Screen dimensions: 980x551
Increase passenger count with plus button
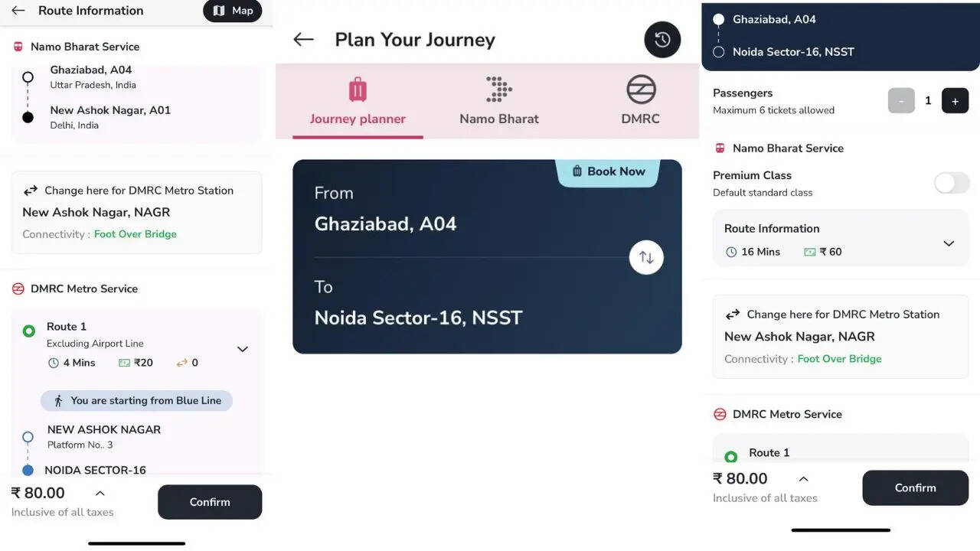pyautogui.click(x=955, y=101)
